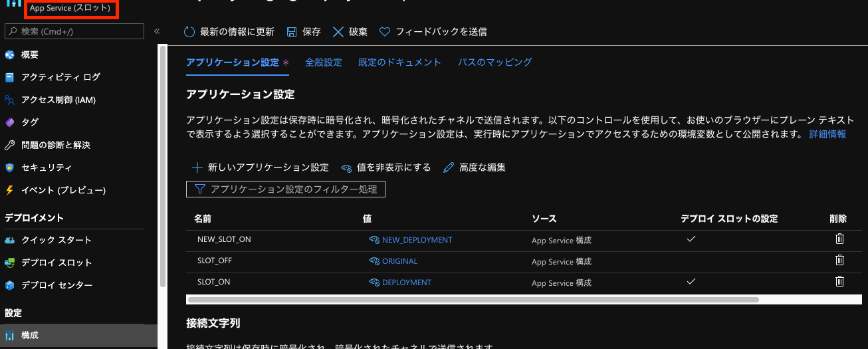Toggle eye icon beside NEW_DEPLOYMENT value
This screenshot has width=868, height=349.
pyautogui.click(x=374, y=240)
